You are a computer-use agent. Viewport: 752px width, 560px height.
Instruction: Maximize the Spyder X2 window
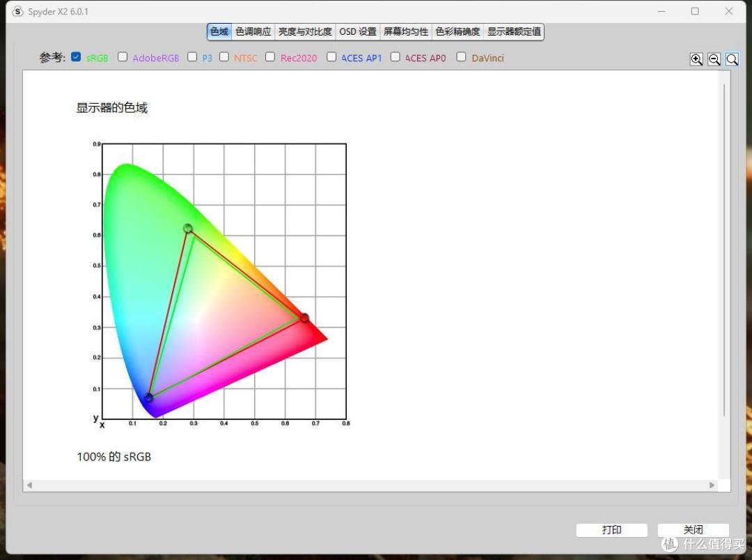click(x=695, y=11)
